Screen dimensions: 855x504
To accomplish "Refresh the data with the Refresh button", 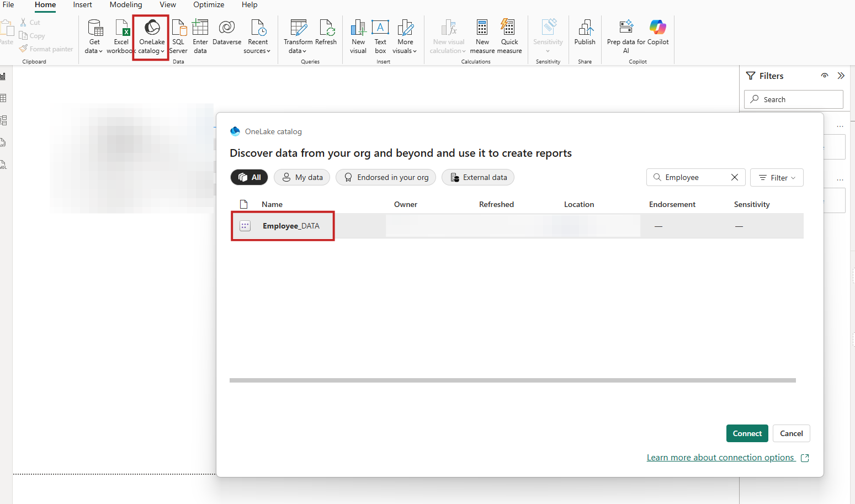I will point(326,33).
